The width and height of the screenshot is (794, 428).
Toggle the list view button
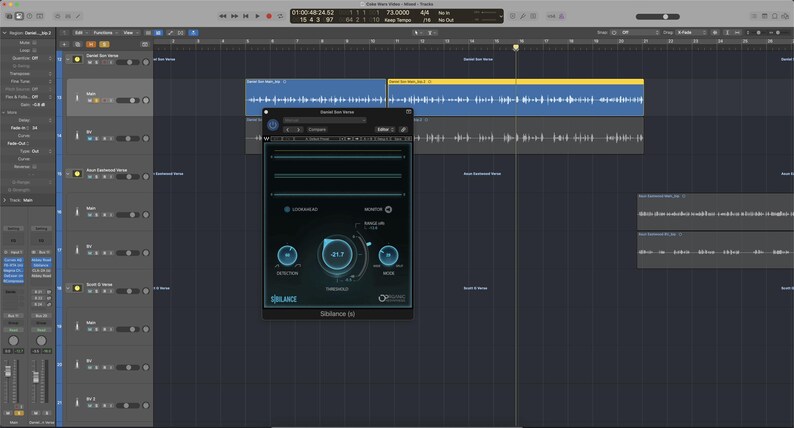[158, 32]
